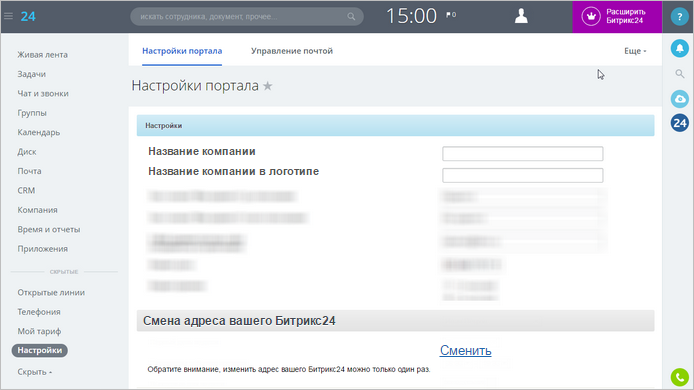Open the hamburger menu icon
Image resolution: width=694 pixels, height=390 pixels.
(x=8, y=16)
